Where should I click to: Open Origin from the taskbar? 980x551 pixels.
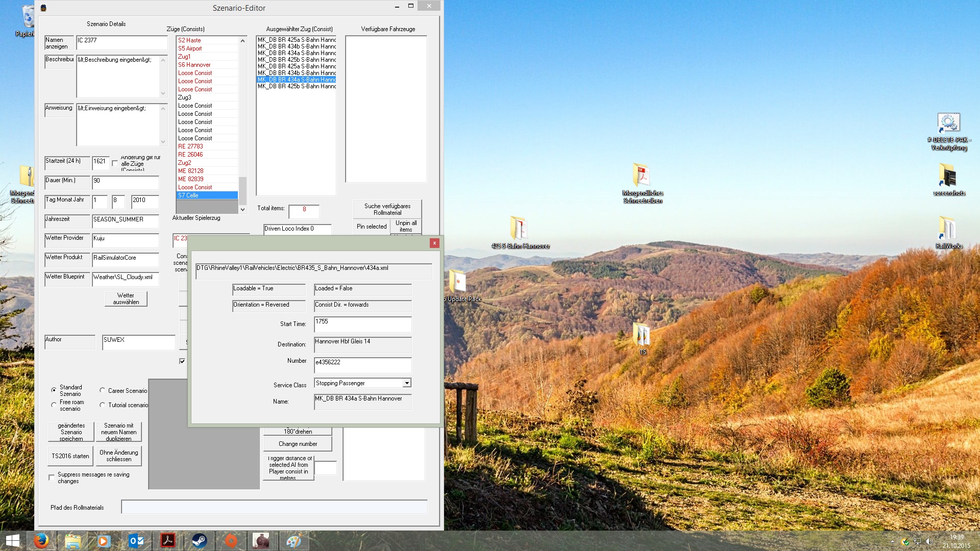coord(231,541)
